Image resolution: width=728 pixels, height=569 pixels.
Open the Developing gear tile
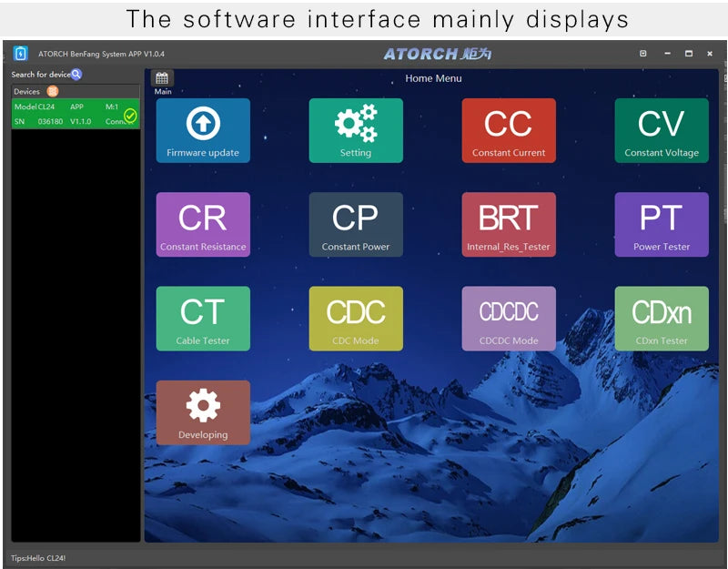coord(203,412)
